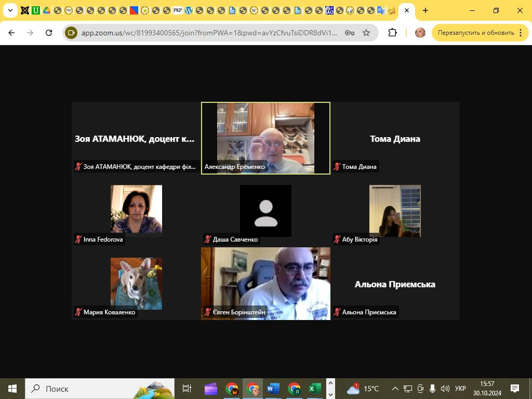Screen dimensions: 532x399
Task: Show hidden system tray icons
Action: 395,389
